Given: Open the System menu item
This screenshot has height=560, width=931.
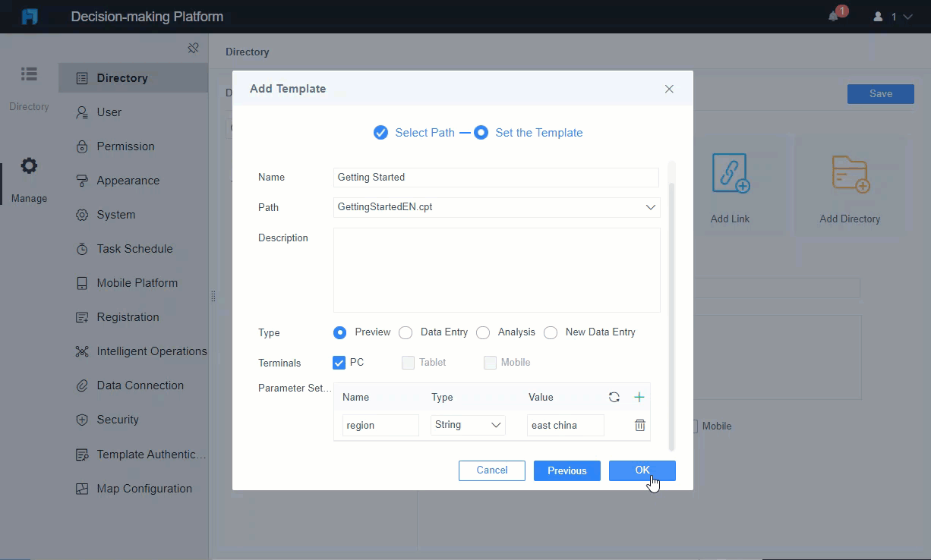Looking at the screenshot, I should [x=133, y=215].
